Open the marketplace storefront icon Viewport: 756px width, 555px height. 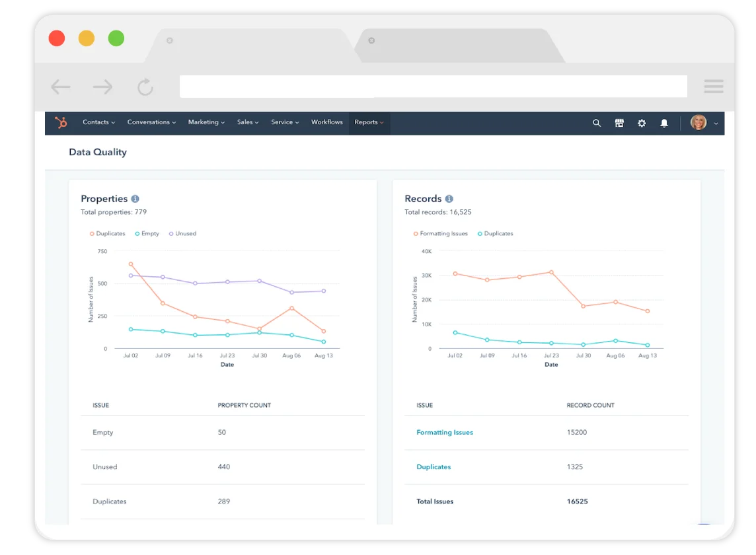click(x=619, y=123)
